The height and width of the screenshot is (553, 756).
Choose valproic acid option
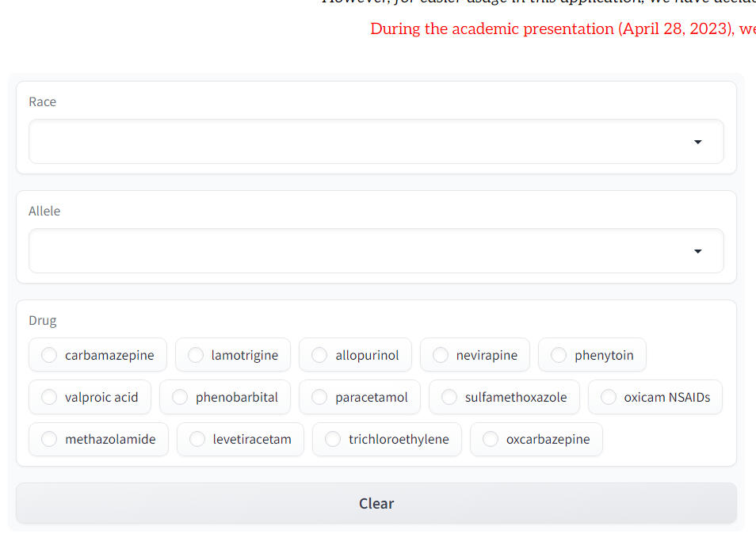point(49,397)
